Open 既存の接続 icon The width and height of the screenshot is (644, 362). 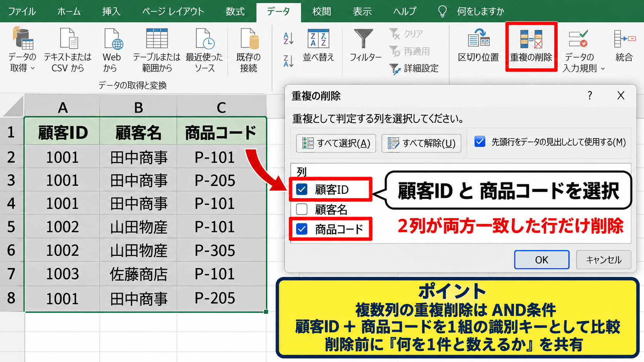[249, 38]
